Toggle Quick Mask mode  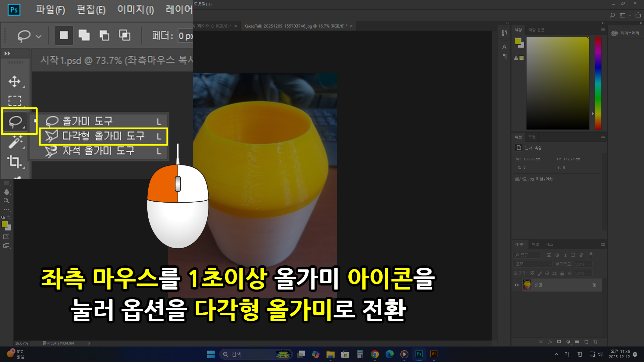point(6,237)
